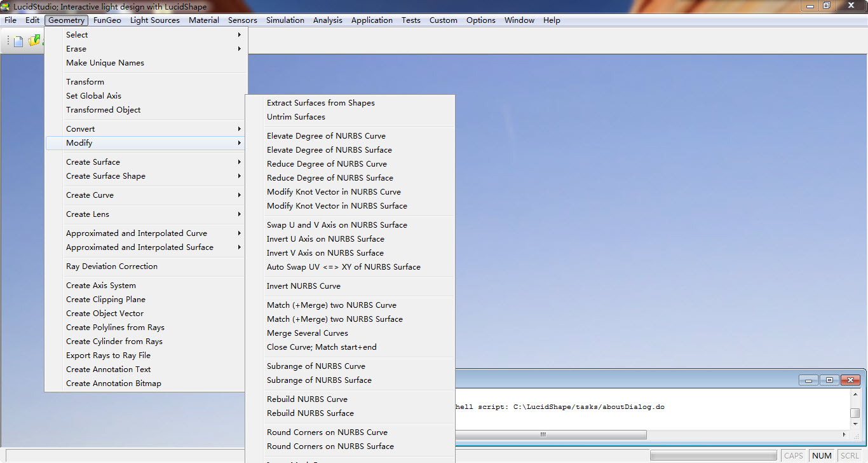The image size is (868, 463).
Task: Expand Approximated and Interpolated Surface submenu
Action: (146, 247)
